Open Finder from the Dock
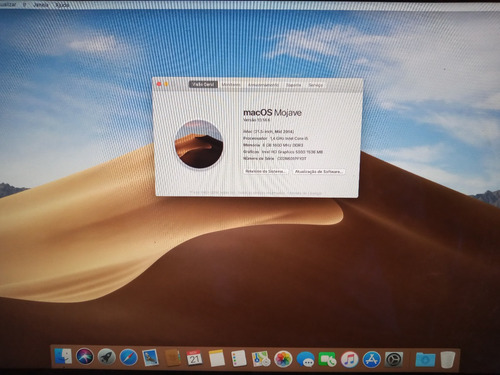The width and height of the screenshot is (500, 375). [x=63, y=357]
